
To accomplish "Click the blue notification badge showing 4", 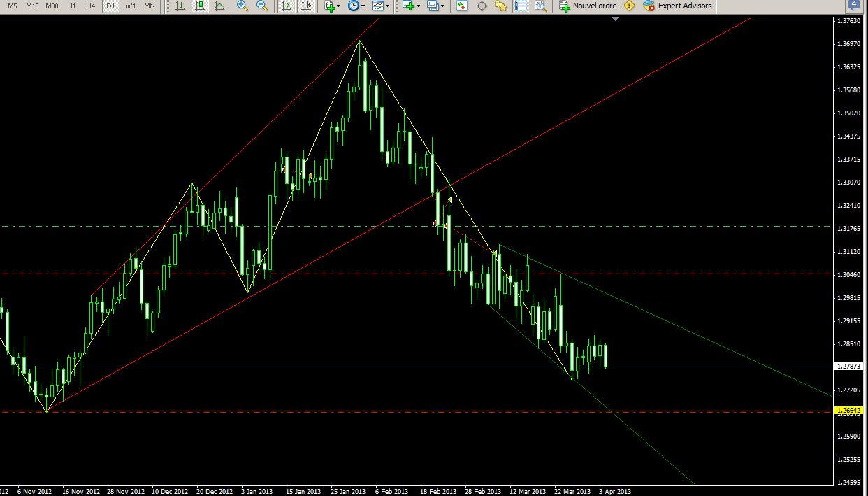I will pyautogui.click(x=855, y=5).
